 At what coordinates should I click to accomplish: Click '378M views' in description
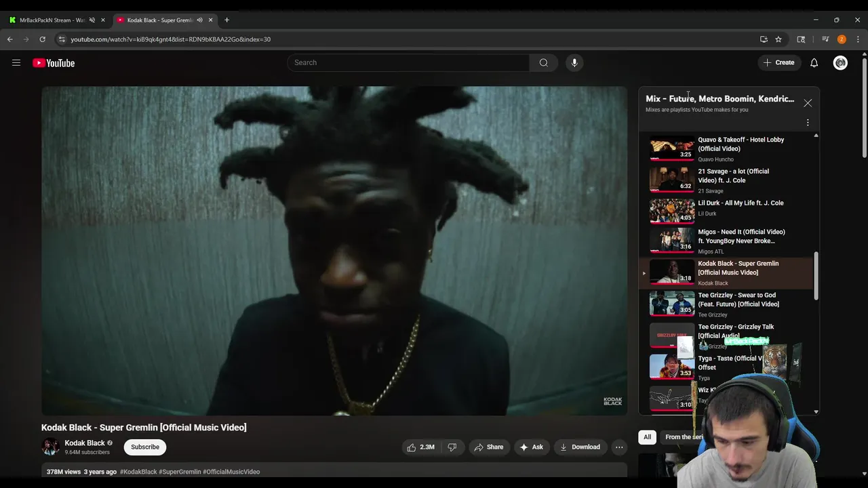tap(64, 472)
